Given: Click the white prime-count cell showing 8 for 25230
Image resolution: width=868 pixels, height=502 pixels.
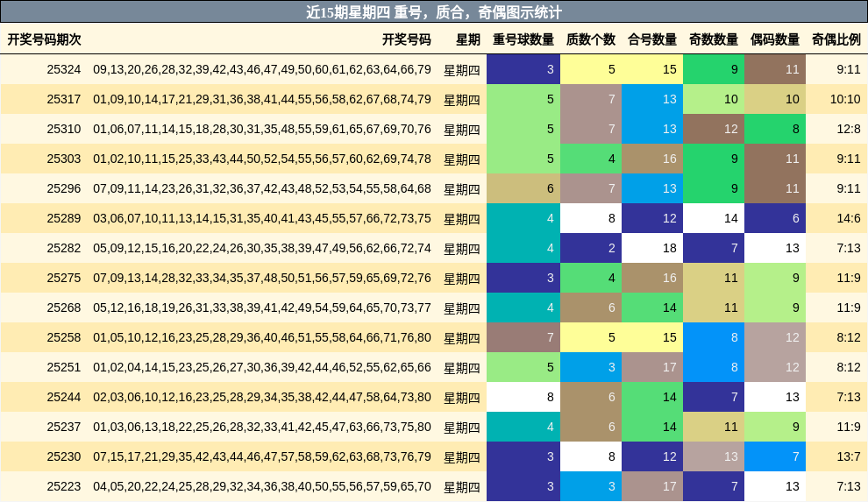Looking at the screenshot, I should pyautogui.click(x=591, y=457).
